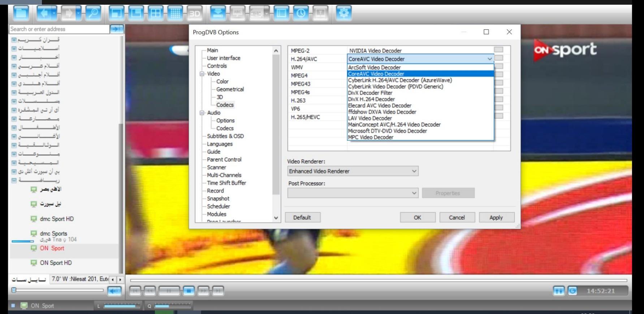Expand the مسلسلات channel category
Screen dimensions: 644x314
pyautogui.click(x=14, y=101)
